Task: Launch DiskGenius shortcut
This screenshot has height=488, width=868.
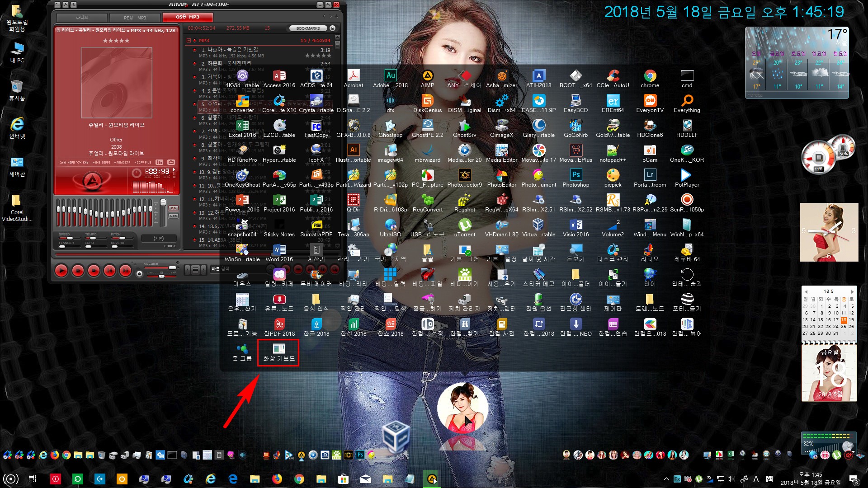Action: pos(427,104)
